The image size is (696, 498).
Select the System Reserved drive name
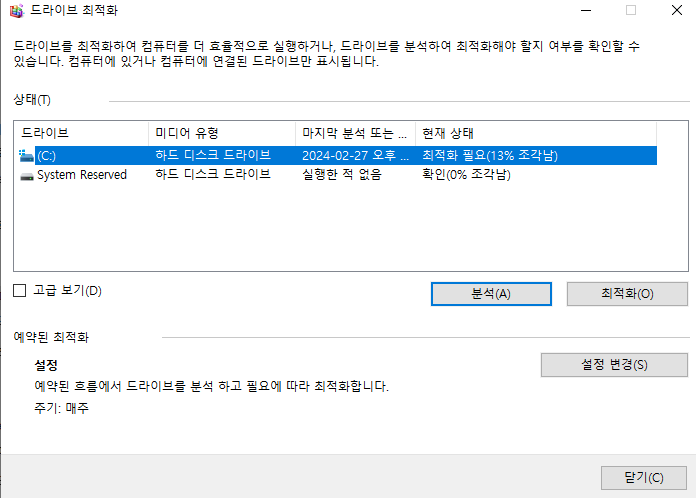coord(82,175)
